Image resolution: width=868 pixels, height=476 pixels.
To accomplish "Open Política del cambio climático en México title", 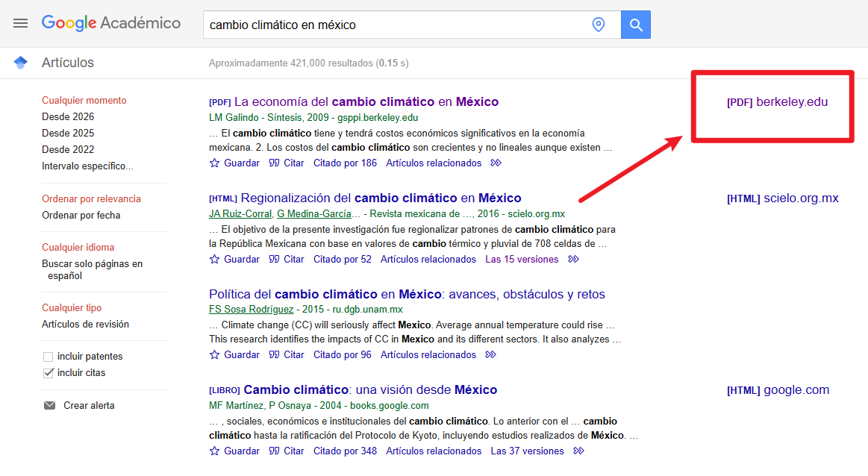I will [x=407, y=295].
